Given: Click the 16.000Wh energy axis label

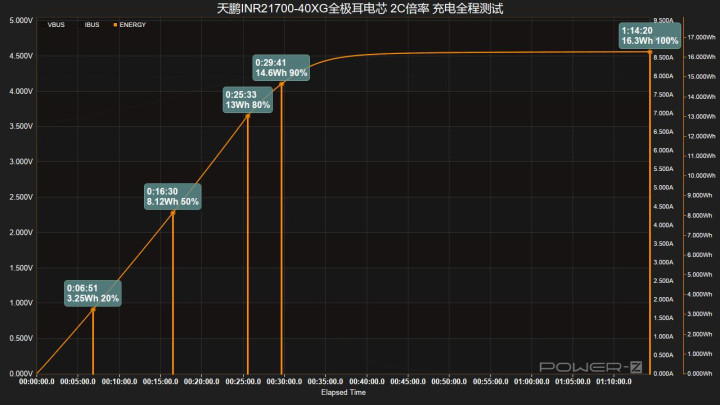Looking at the screenshot, I should 701,57.
